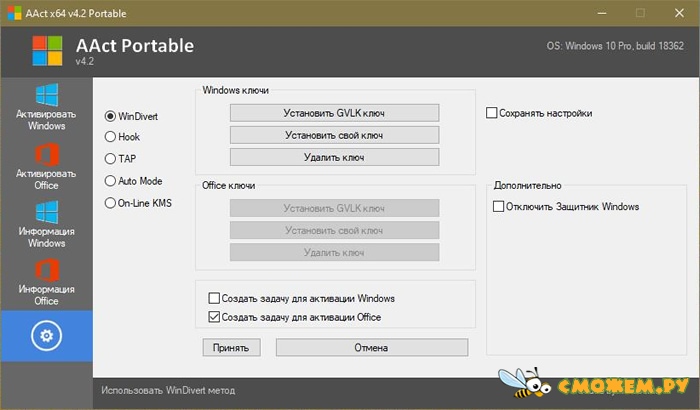700x410 pixels.
Task: Click the Дополнительно group label
Action: (x=528, y=185)
